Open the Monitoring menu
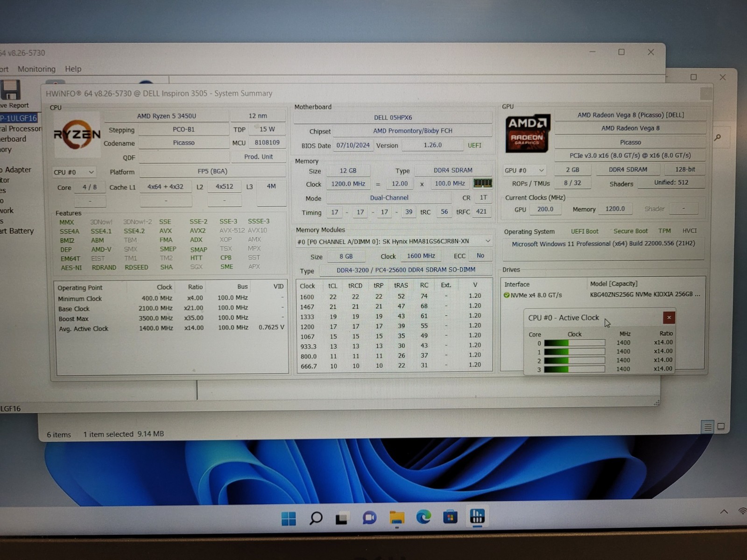This screenshot has height=560, width=747. 36,69
